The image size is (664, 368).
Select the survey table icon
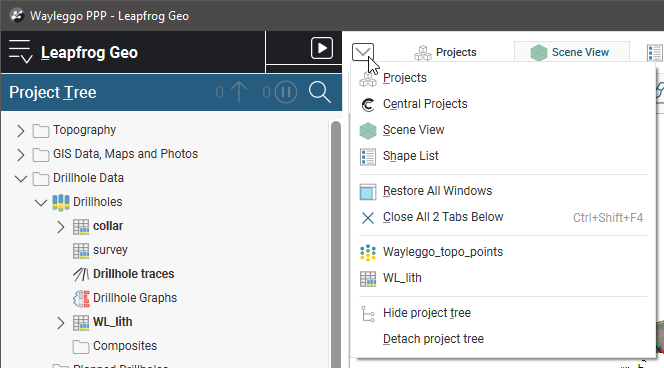click(x=81, y=251)
